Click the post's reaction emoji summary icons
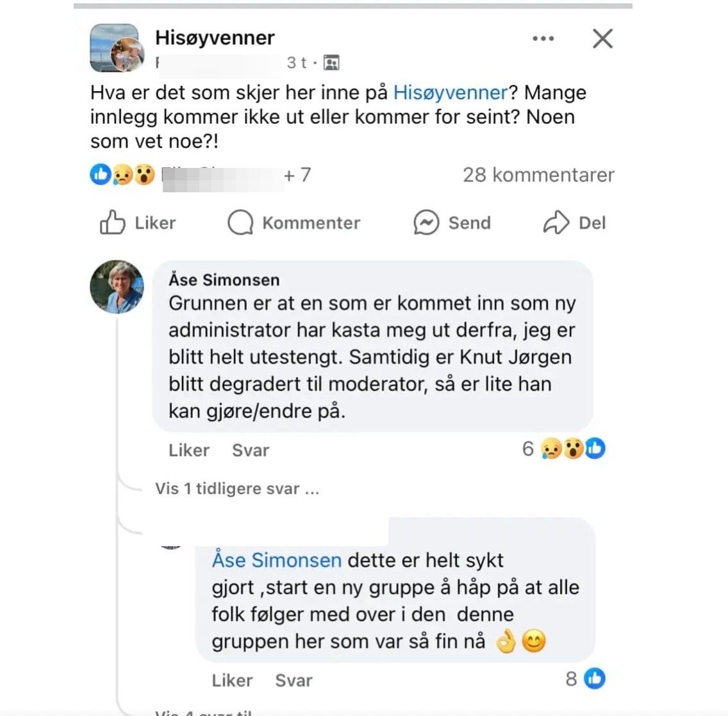The image size is (728, 716). [123, 174]
